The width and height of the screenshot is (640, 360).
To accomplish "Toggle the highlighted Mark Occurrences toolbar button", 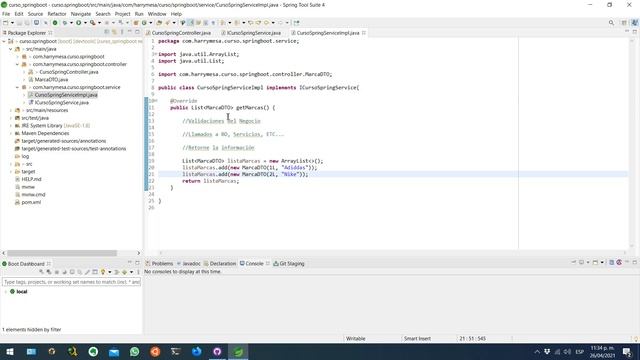I will 190,22.
